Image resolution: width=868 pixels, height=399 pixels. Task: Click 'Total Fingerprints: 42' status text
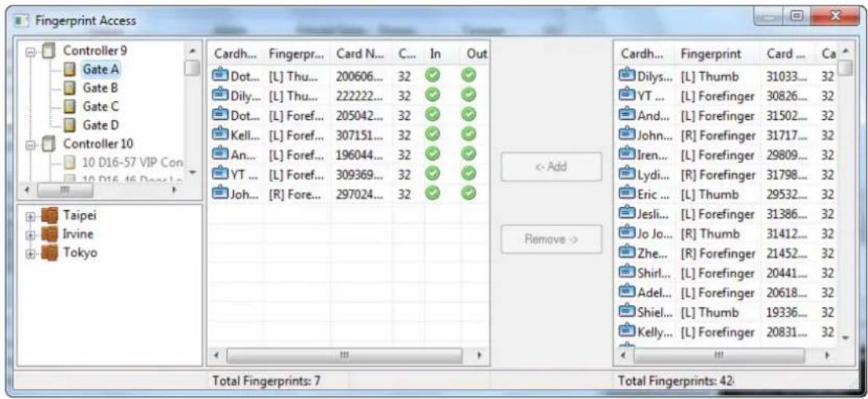[x=676, y=381]
